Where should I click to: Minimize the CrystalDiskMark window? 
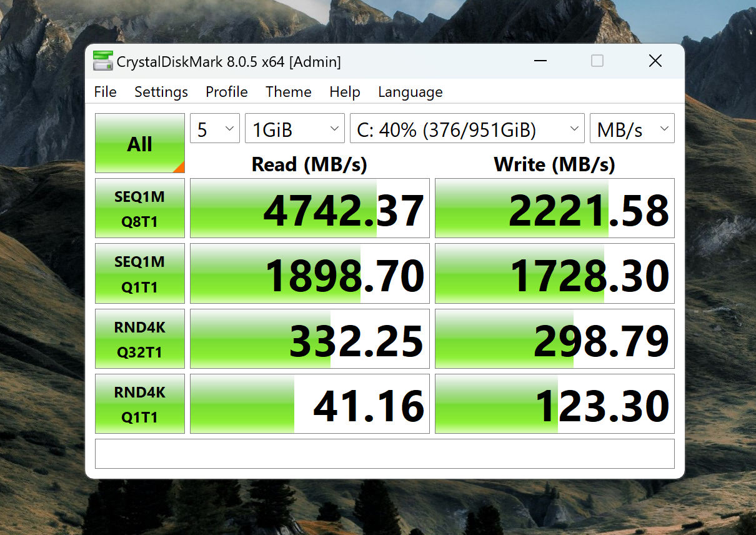pyautogui.click(x=540, y=61)
